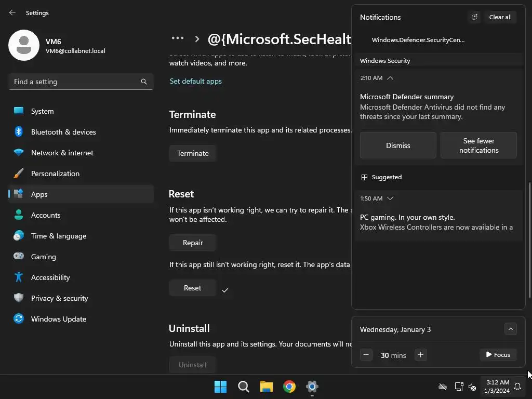
Task: Open the Set default apps link
Action: pos(195,81)
